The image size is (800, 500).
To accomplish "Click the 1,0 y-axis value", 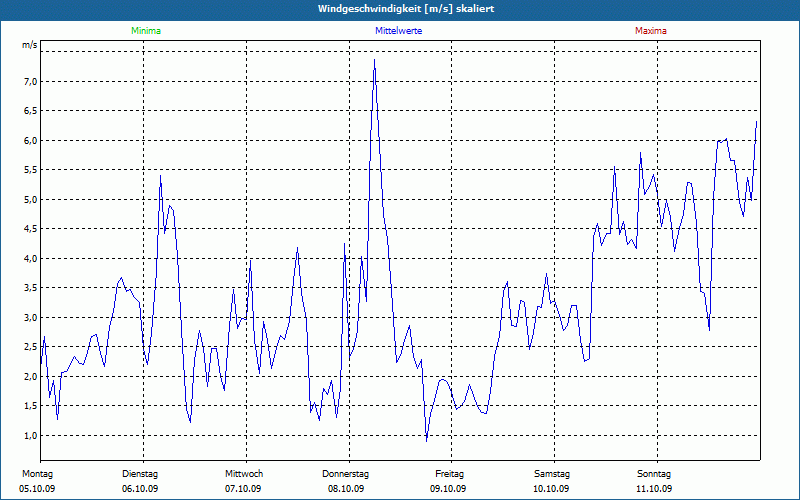I will coord(30,435).
